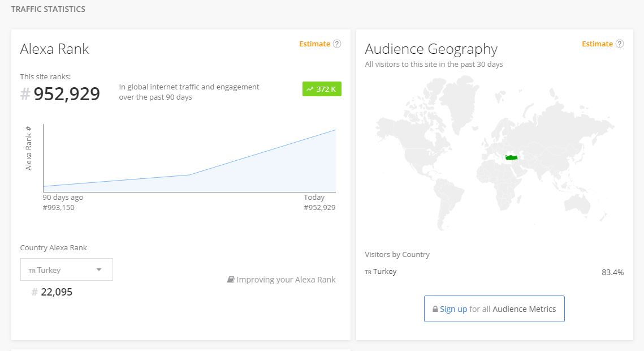Click the help icon beside Audience Geography Estimate

pyautogui.click(x=619, y=44)
